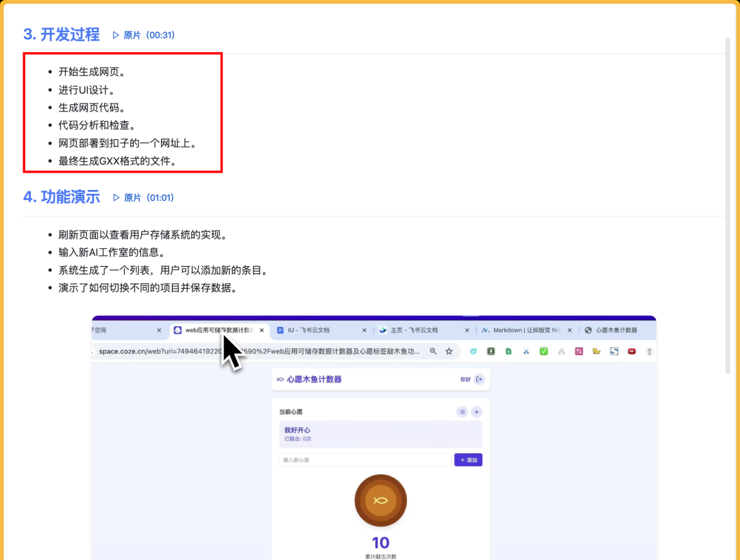The width and height of the screenshot is (740, 560).
Task: Open section heading 4. 功能演示
Action: coord(62,197)
